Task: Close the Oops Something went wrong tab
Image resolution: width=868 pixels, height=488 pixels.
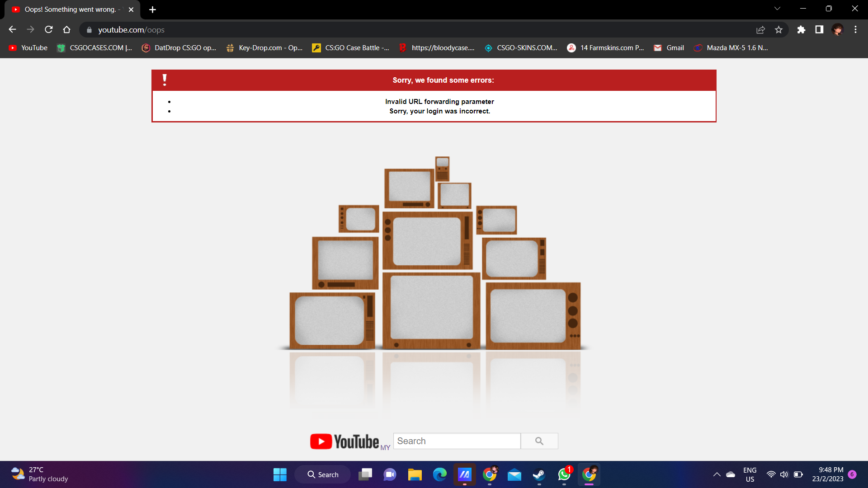Action: (x=131, y=9)
